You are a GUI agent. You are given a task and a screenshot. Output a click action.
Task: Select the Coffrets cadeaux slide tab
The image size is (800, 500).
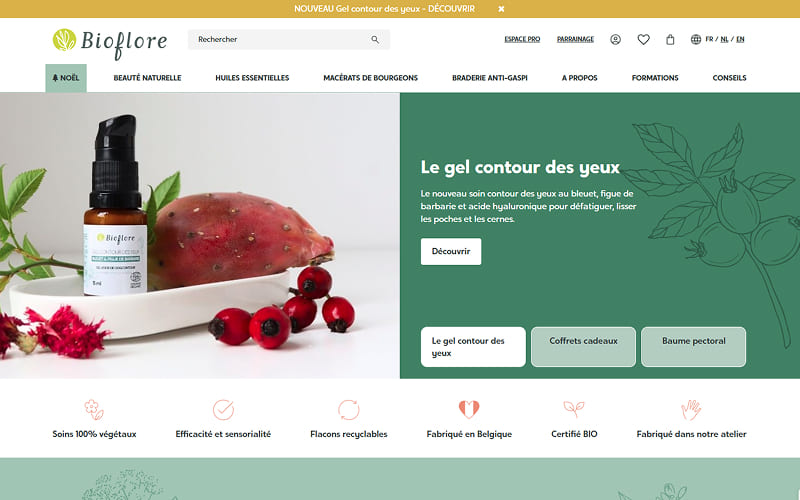583,347
